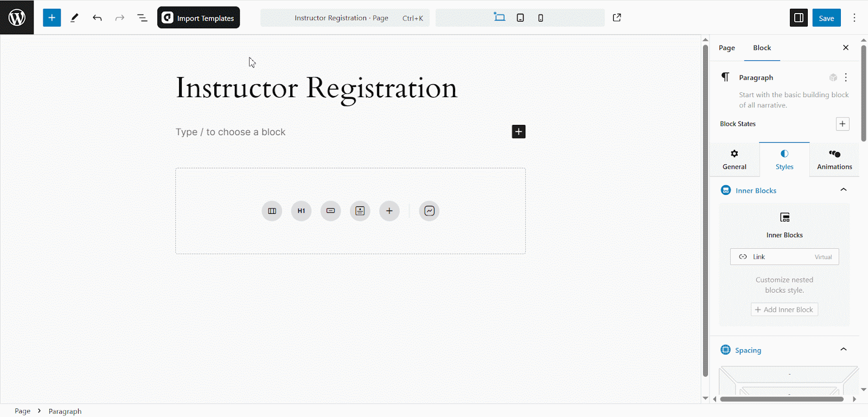Open the Animations tab
The height and width of the screenshot is (417, 868).
click(x=834, y=160)
